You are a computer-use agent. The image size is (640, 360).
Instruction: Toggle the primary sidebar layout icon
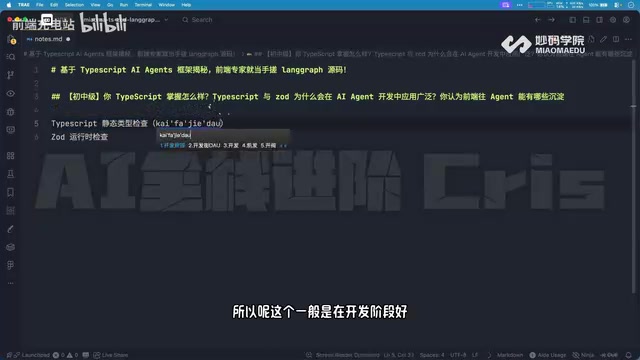tap(573, 20)
